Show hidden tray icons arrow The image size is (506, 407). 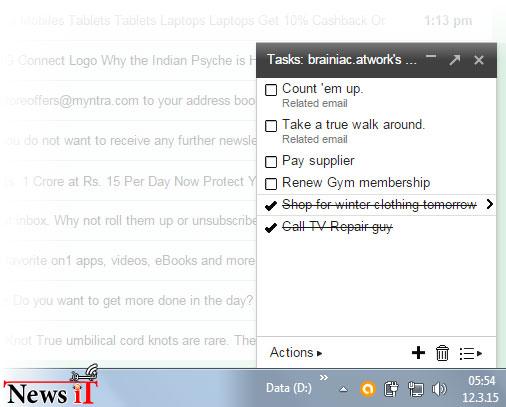(x=343, y=389)
